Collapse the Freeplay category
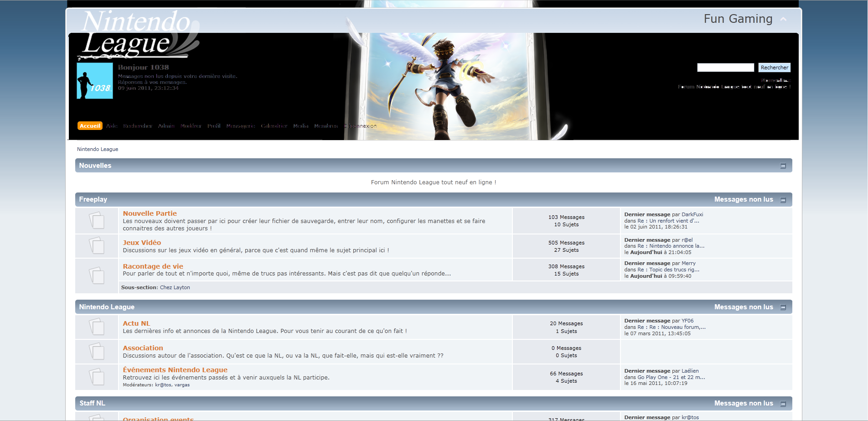This screenshot has height=421, width=868. tap(783, 200)
